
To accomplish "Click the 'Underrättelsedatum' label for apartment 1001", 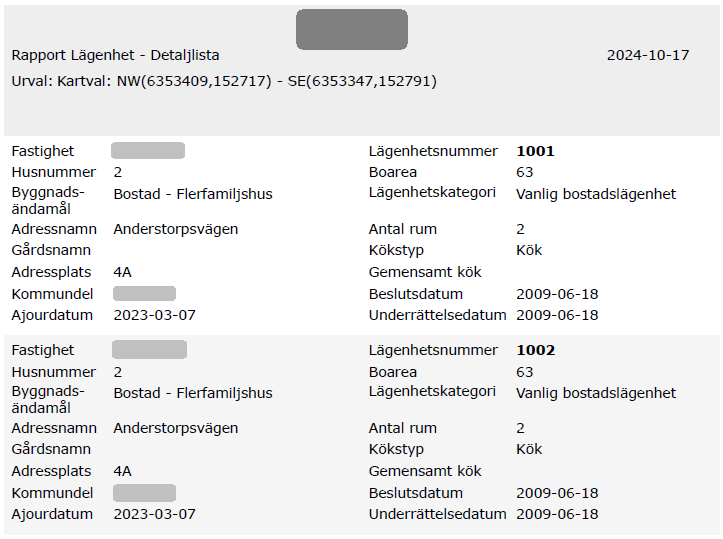I will coord(438,315).
